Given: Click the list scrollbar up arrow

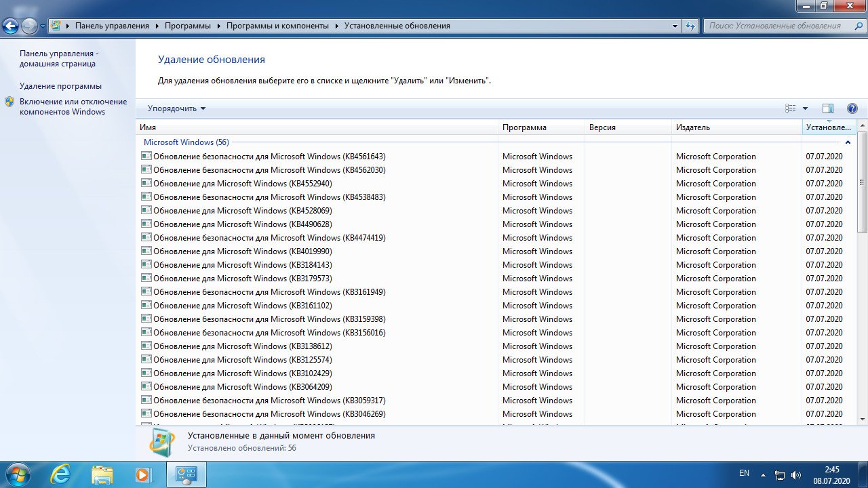Looking at the screenshot, I should (862, 126).
